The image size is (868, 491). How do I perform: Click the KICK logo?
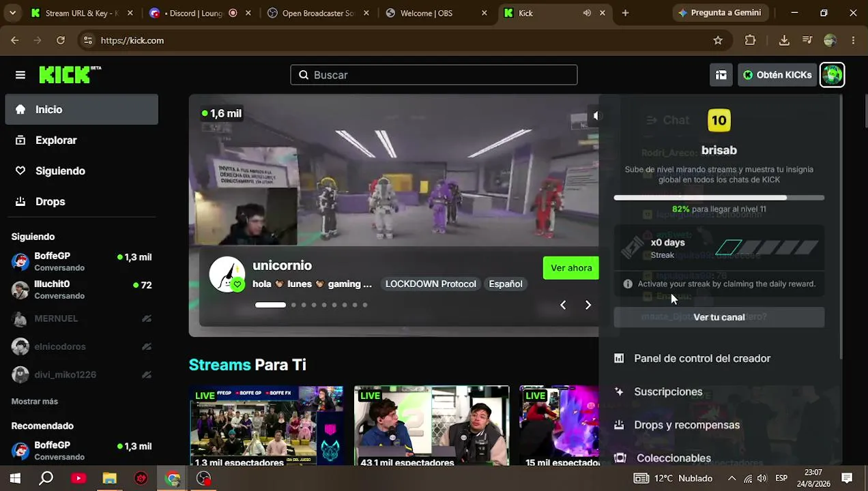70,75
